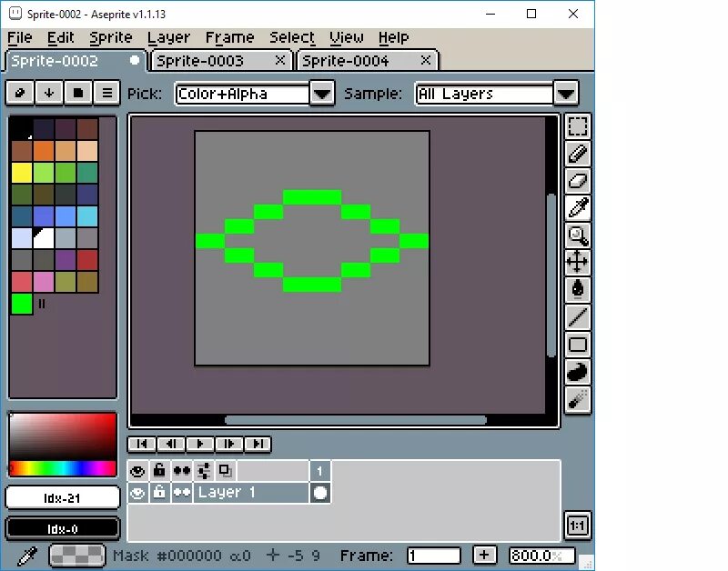Viewport: 728px width, 571px height.
Task: Hide Layer 1 with eye icon
Action: click(137, 493)
